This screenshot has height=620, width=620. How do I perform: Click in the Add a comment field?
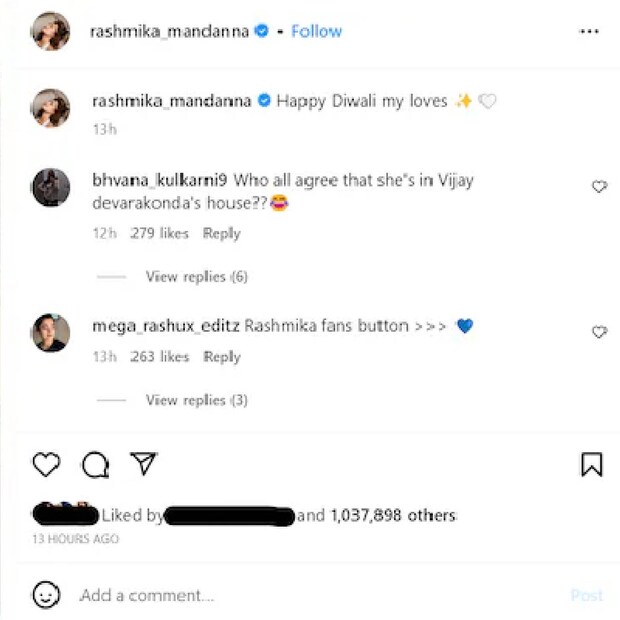[x=300, y=595]
